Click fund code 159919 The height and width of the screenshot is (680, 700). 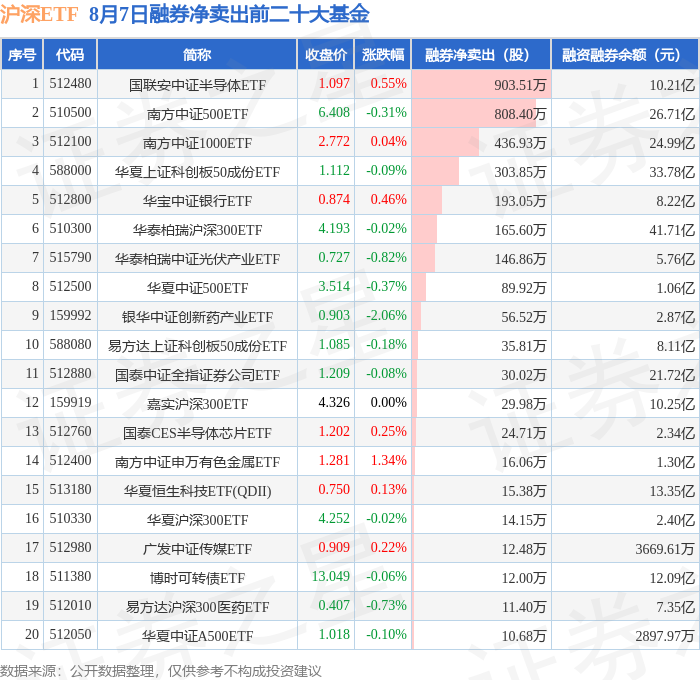[70, 402]
